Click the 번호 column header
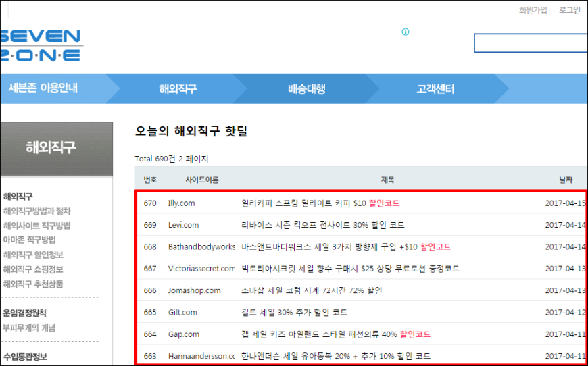588x366 pixels. click(x=150, y=180)
